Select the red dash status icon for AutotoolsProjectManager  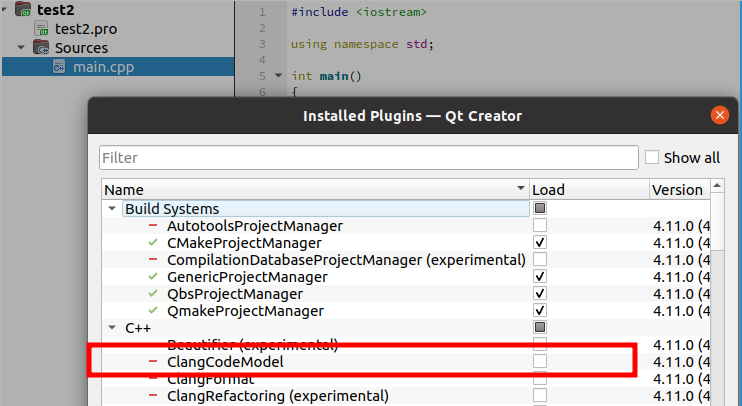pos(153,225)
